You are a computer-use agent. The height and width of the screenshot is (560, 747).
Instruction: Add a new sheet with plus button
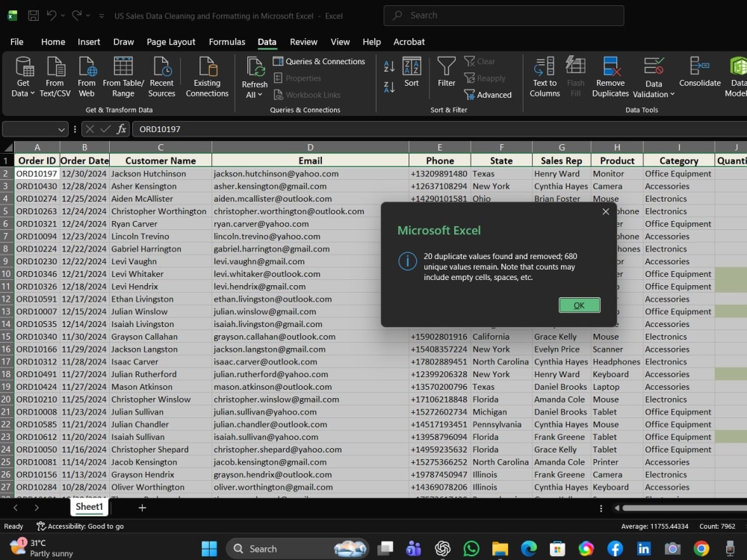(142, 508)
